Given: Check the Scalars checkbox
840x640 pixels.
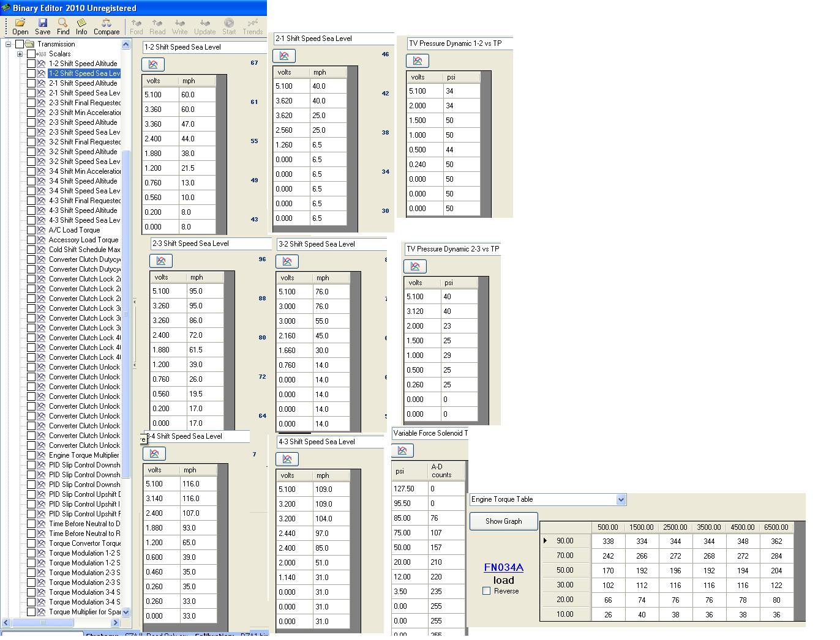Looking at the screenshot, I should click(x=31, y=54).
